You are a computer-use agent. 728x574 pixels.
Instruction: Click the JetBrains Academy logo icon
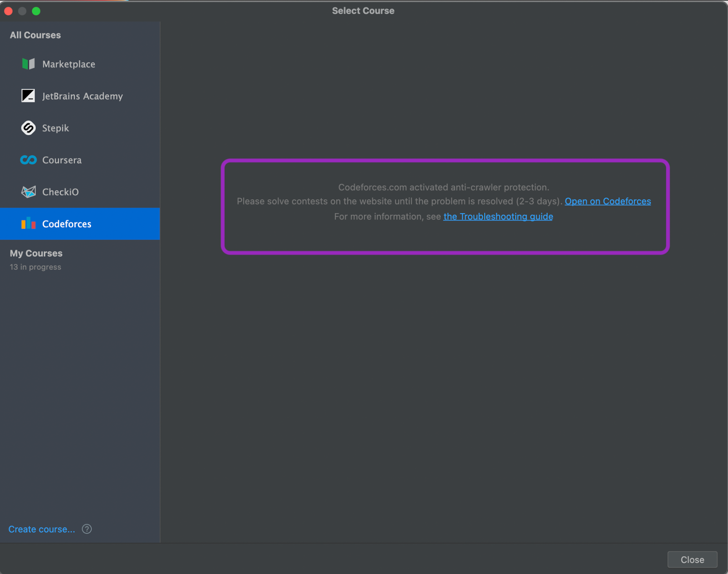tap(28, 96)
